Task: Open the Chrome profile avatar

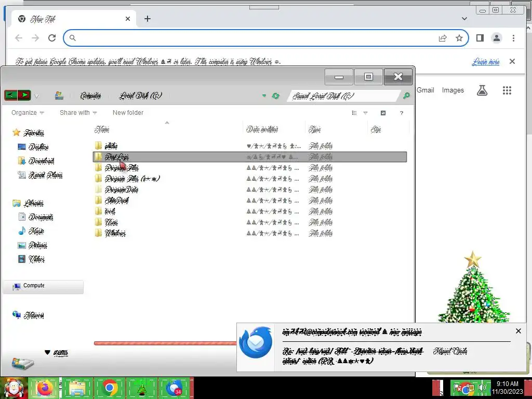Action: tap(496, 38)
